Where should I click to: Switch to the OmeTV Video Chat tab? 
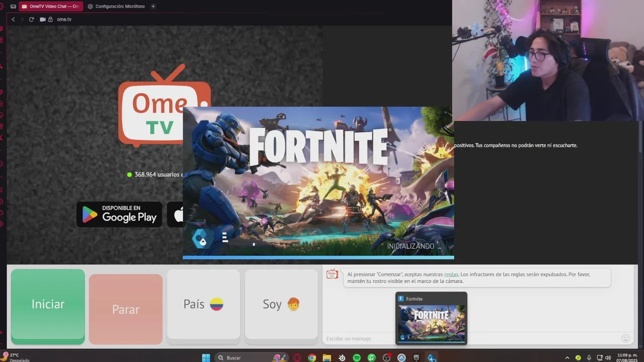[50, 7]
